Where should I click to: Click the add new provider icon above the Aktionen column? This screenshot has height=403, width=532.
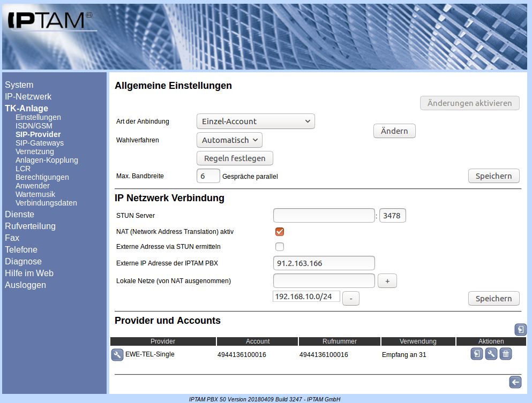[x=520, y=330]
